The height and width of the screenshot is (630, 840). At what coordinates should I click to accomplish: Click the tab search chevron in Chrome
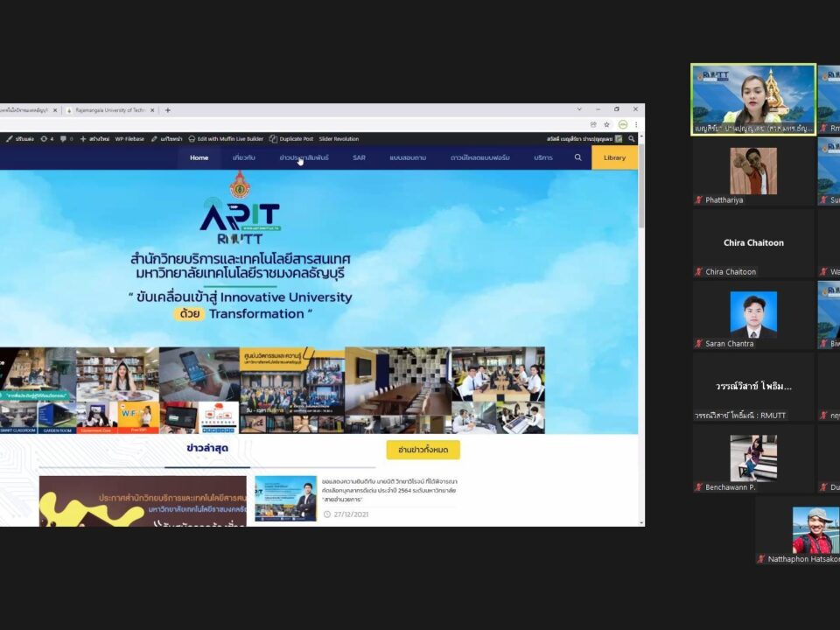pos(579,109)
